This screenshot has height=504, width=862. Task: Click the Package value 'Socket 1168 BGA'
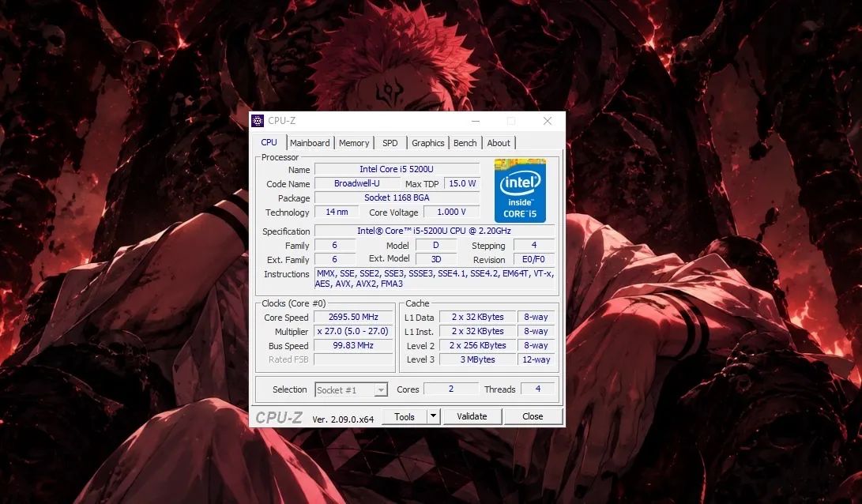[397, 197]
